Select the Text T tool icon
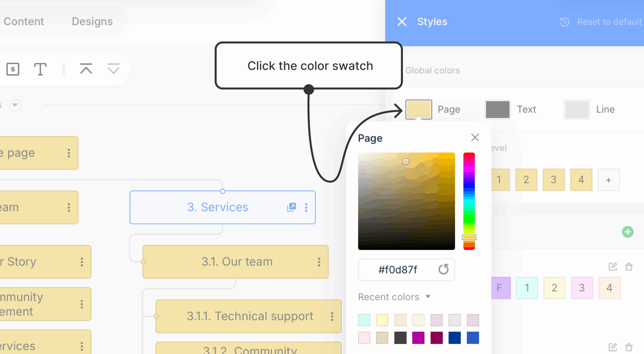 pyautogui.click(x=40, y=69)
